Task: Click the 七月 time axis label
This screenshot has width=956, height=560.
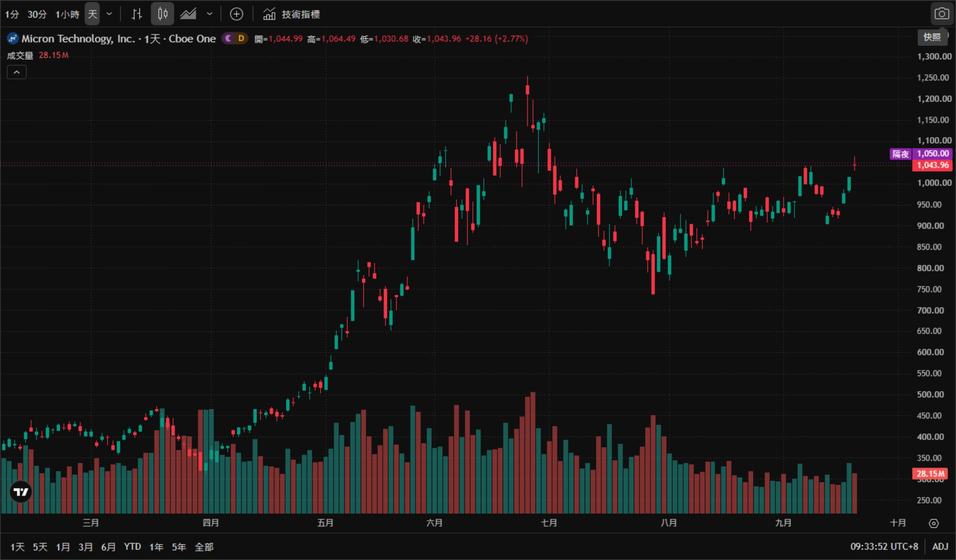Action: 549,523
